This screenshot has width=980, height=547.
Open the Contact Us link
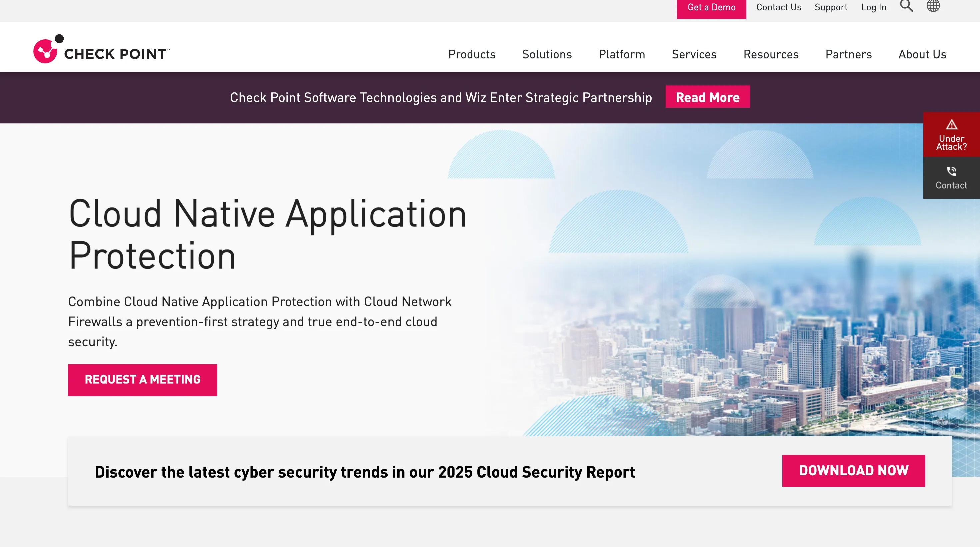tap(778, 8)
